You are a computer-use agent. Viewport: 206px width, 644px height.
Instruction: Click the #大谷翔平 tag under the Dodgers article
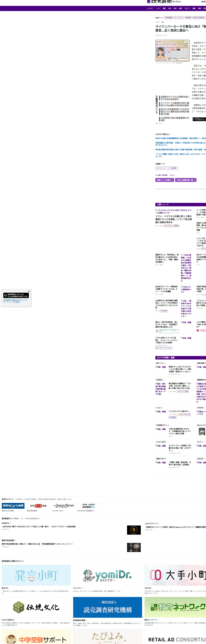(x=164, y=311)
